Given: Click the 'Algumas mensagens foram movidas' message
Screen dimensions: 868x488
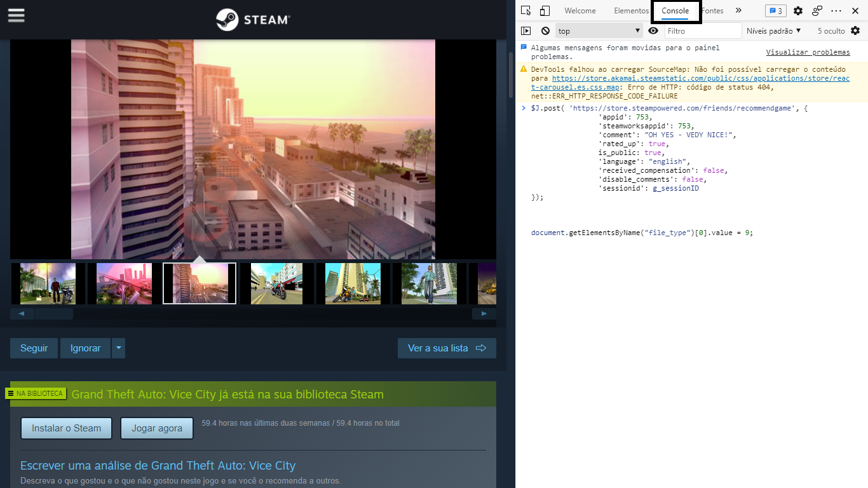Looking at the screenshot, I should click(625, 52).
